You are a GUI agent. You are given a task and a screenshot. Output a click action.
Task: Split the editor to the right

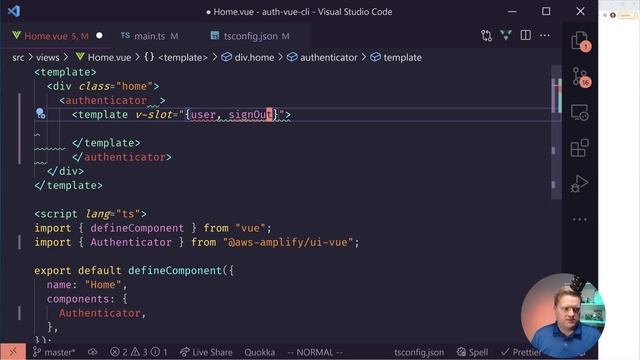point(526,35)
